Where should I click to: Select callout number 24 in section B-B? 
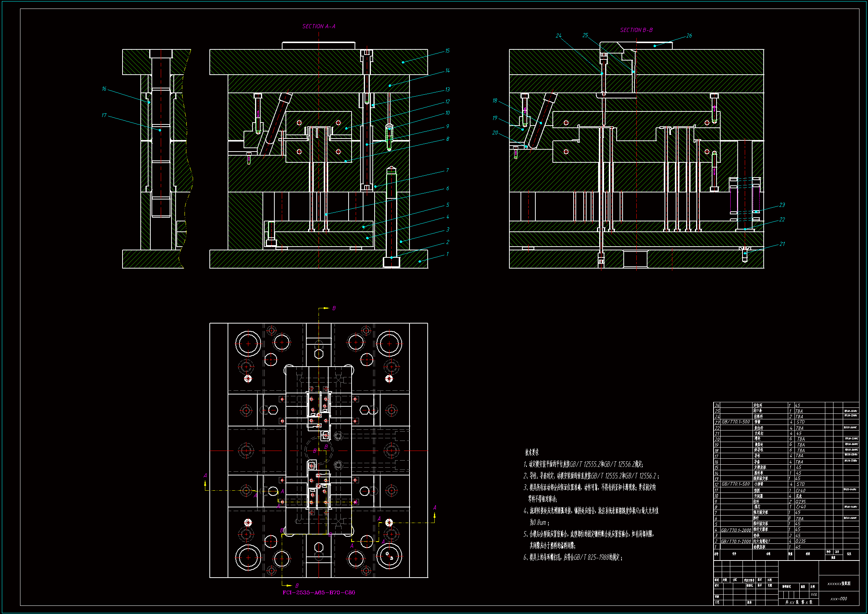click(x=558, y=36)
